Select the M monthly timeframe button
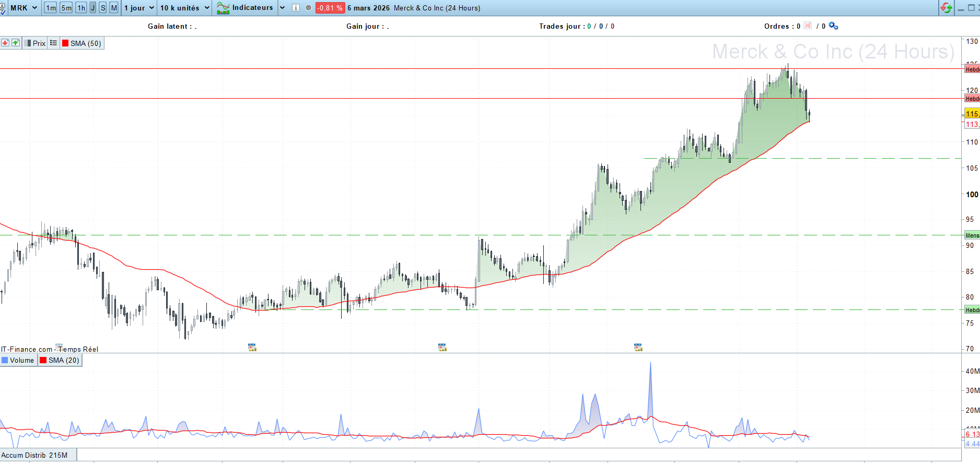This screenshot has height=465, width=980. point(114,8)
